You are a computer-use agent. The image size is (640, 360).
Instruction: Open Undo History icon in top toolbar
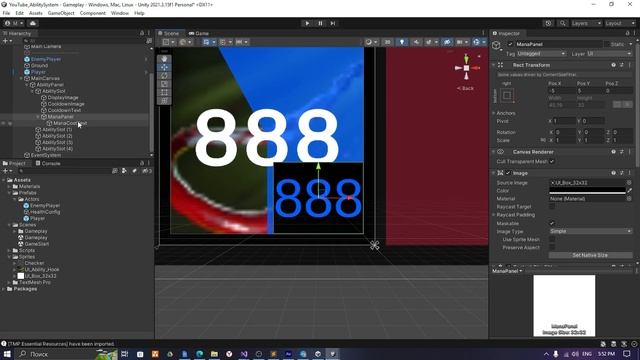548,23
